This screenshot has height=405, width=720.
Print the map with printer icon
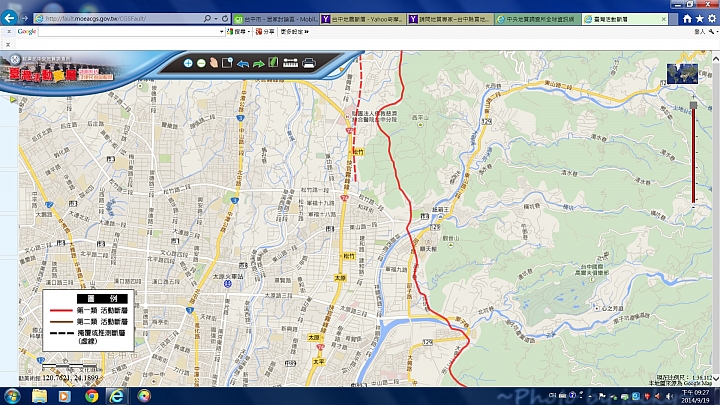[x=309, y=63]
